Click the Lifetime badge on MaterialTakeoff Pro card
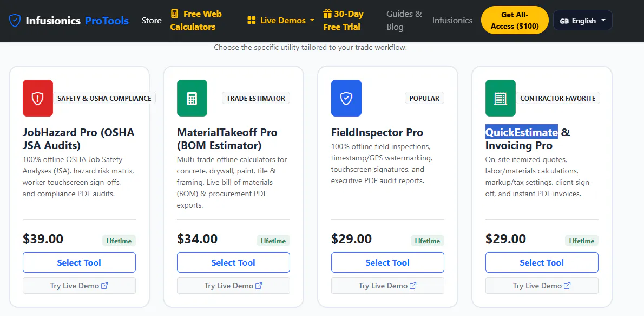Image resolution: width=644 pixels, height=316 pixels. pos(273,241)
